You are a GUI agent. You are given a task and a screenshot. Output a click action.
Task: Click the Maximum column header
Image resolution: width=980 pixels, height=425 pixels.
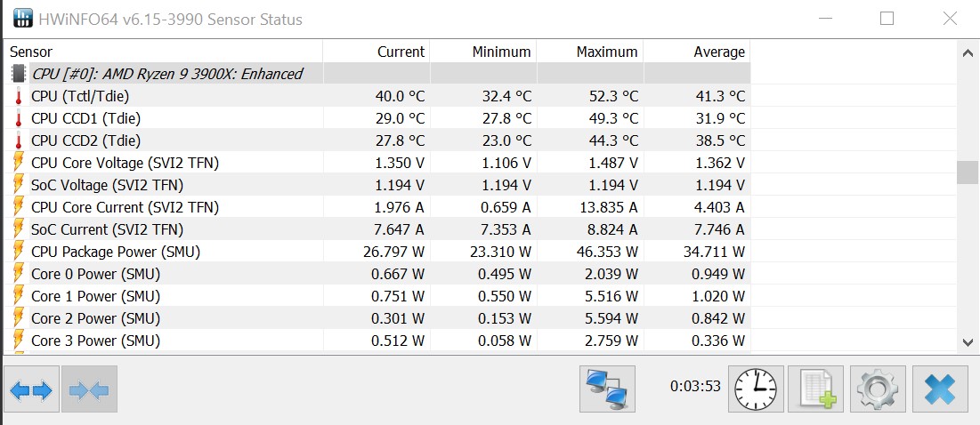click(590, 52)
